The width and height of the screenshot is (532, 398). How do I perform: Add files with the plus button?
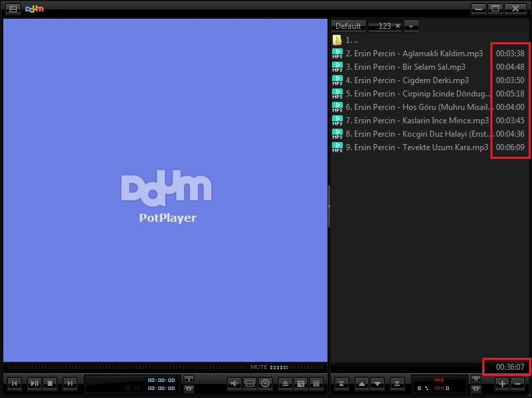pos(502,383)
